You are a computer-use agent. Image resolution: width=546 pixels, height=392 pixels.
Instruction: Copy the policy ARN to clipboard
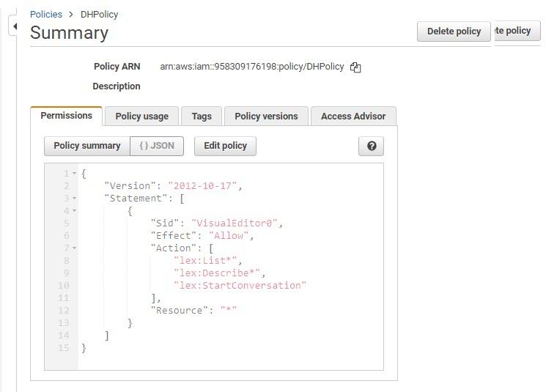[355, 67]
